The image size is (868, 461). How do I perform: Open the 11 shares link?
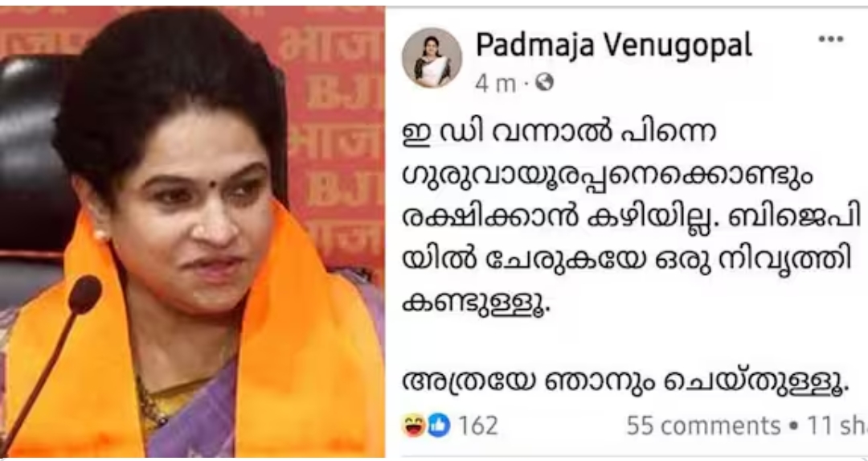837,426
